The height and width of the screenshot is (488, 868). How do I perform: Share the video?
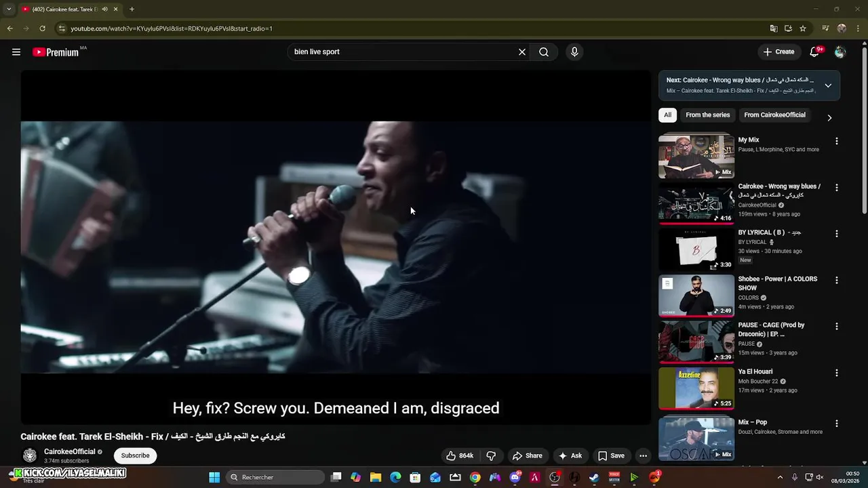[x=527, y=455]
